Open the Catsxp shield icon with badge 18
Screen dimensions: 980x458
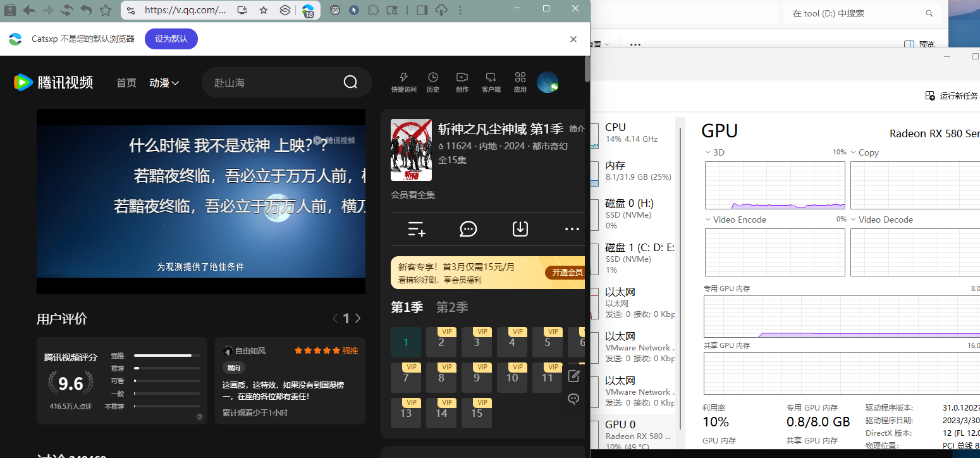(x=308, y=11)
